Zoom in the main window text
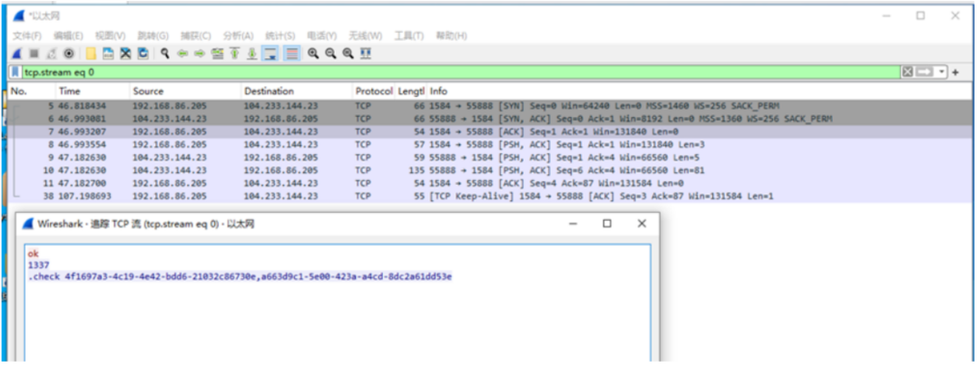 pyautogui.click(x=313, y=53)
